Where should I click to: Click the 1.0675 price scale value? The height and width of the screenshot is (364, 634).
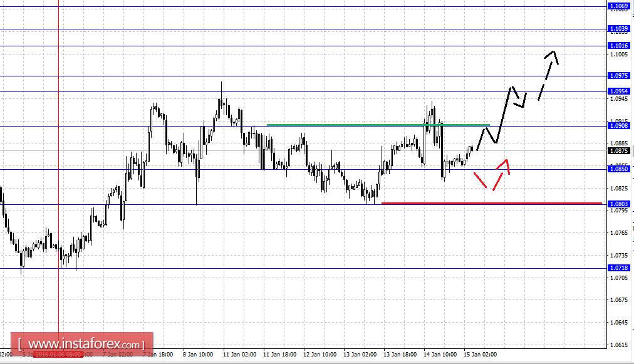(619, 300)
